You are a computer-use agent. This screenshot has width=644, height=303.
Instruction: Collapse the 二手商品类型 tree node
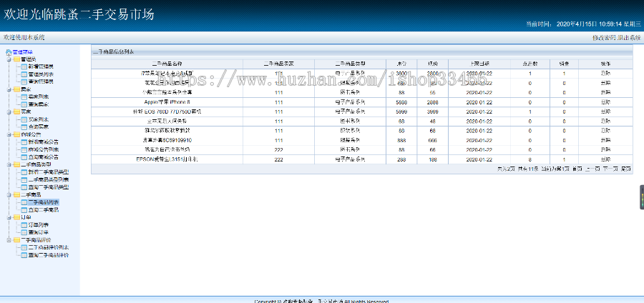[x=9, y=164]
